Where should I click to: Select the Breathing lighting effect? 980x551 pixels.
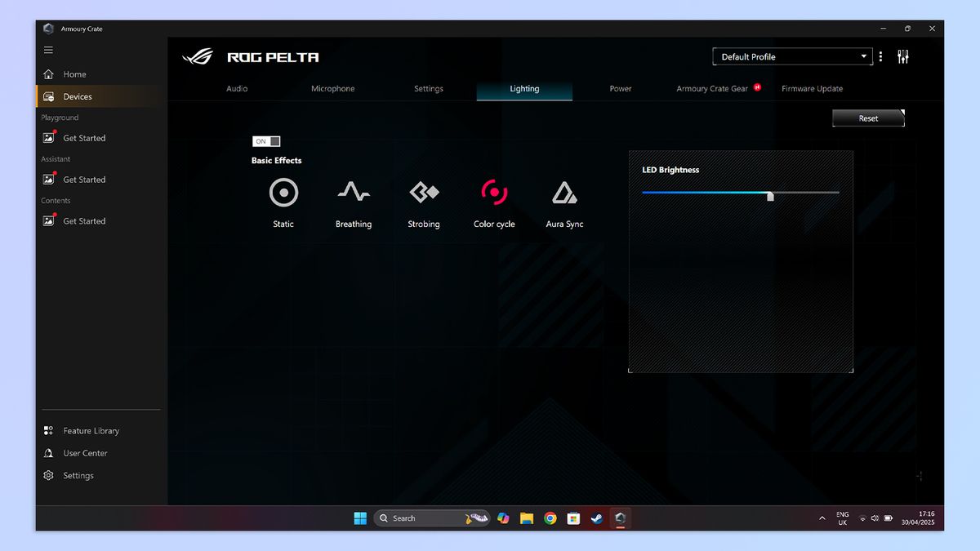354,193
